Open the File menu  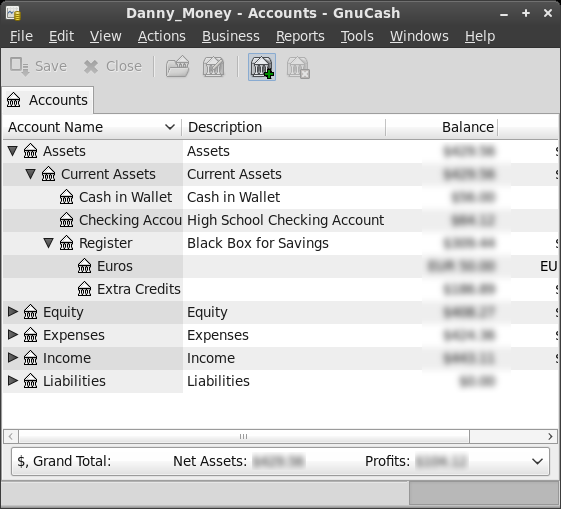[21, 36]
